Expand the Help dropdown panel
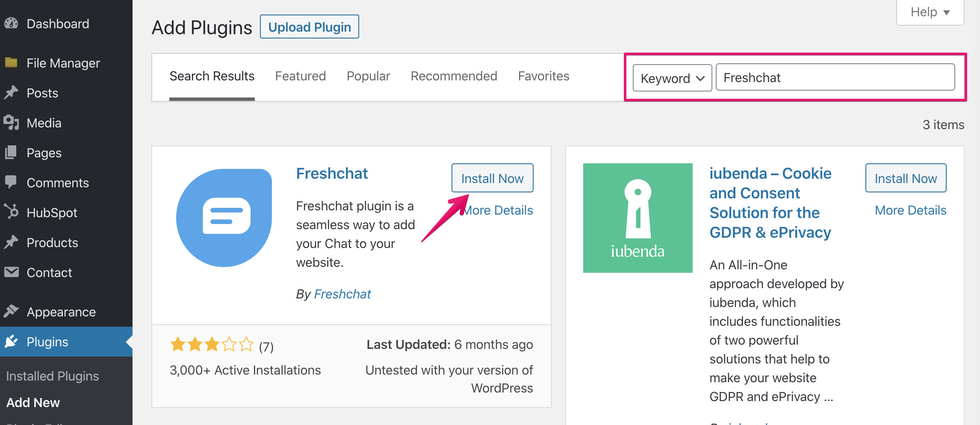Image resolution: width=980 pixels, height=425 pixels. (x=930, y=12)
